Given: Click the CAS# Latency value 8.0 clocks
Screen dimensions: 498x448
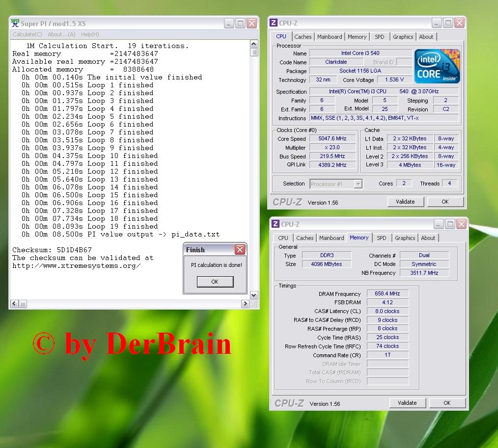Looking at the screenshot, I should (x=387, y=311).
